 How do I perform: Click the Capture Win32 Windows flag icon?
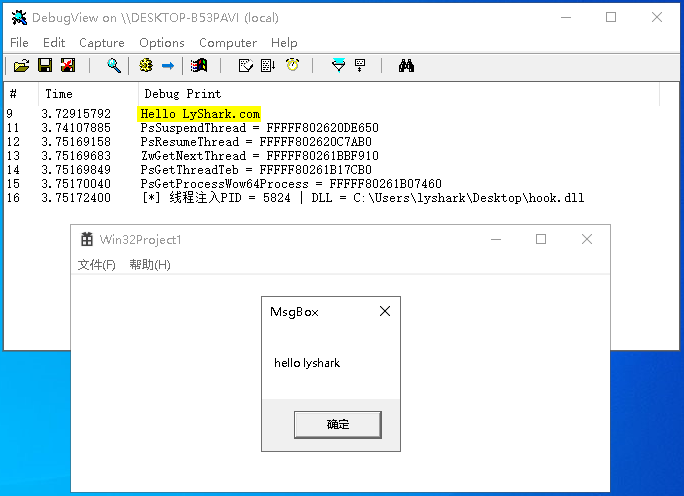(x=199, y=66)
